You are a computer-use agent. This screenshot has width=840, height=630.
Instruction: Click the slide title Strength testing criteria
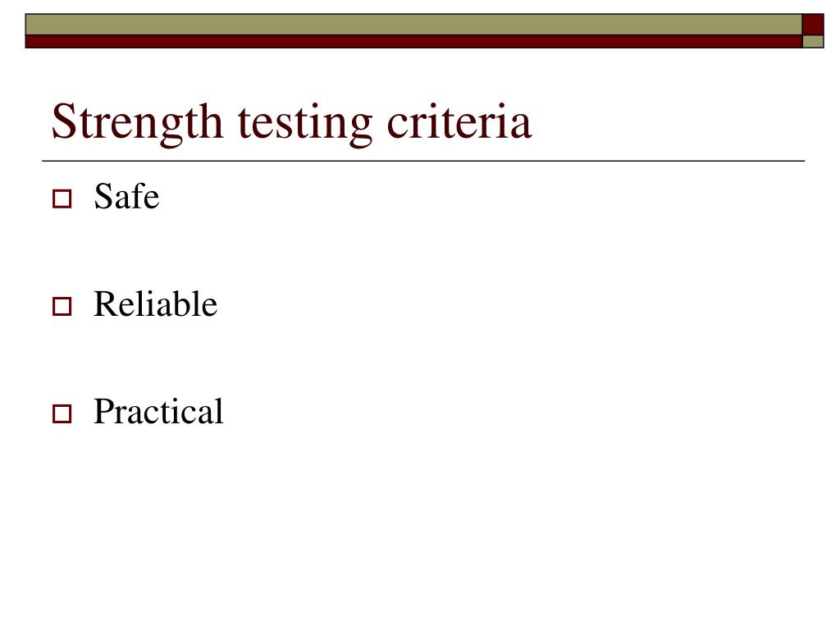pos(291,123)
